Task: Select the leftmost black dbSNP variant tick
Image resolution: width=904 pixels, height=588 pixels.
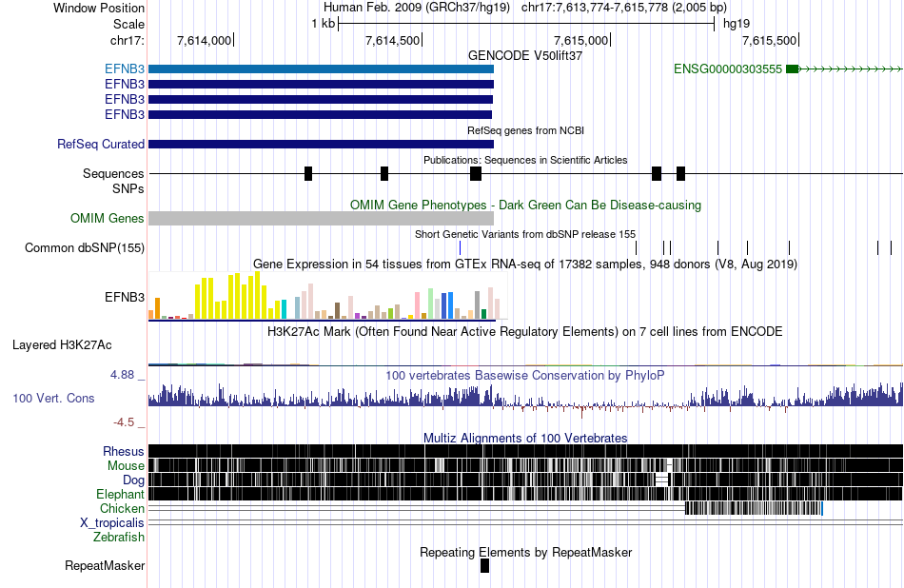Action: pos(636,248)
